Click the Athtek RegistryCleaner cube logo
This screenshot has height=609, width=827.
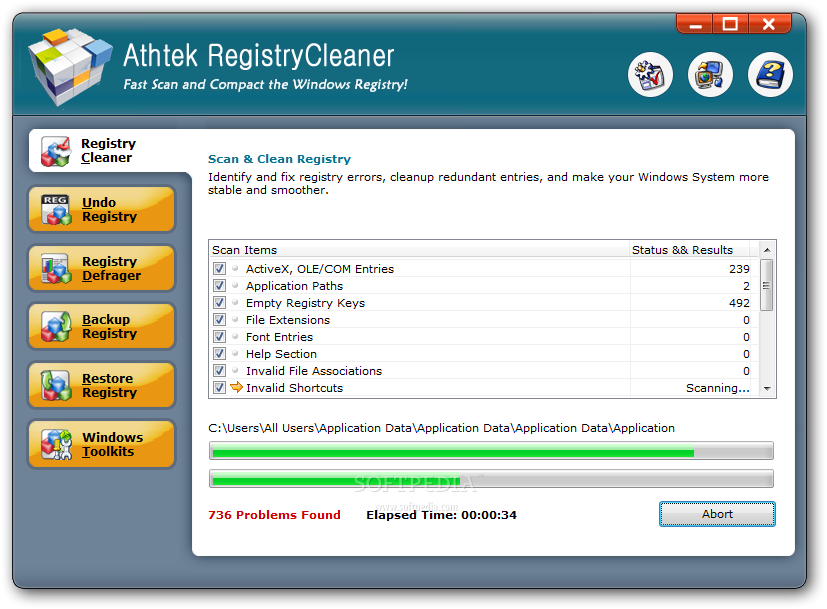click(70, 66)
